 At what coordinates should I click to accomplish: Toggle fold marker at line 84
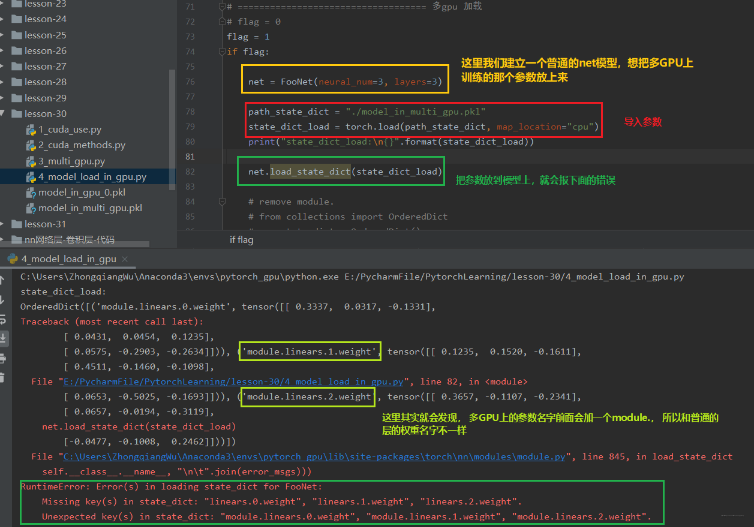pyautogui.click(x=222, y=201)
